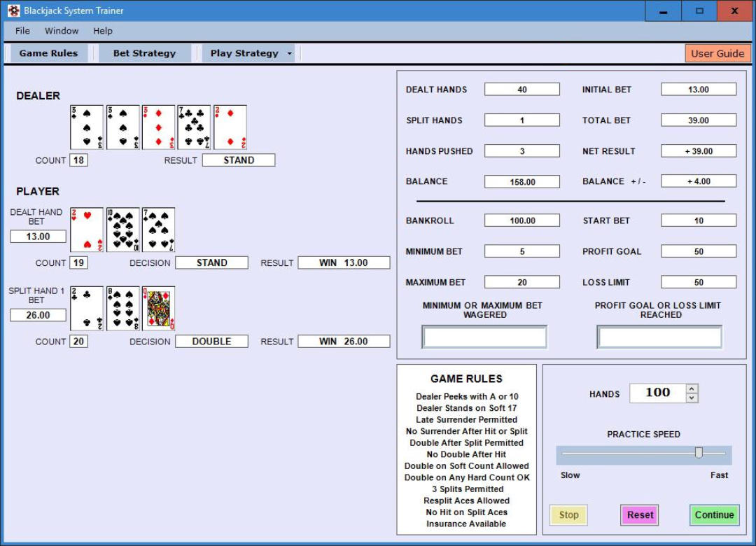Click the Dealer Stands on Soft 17 rule
This screenshot has height=546, width=756.
(x=466, y=408)
